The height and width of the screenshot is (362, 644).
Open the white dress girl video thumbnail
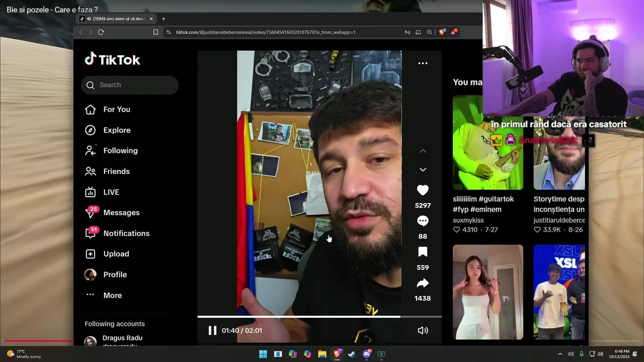click(x=488, y=292)
